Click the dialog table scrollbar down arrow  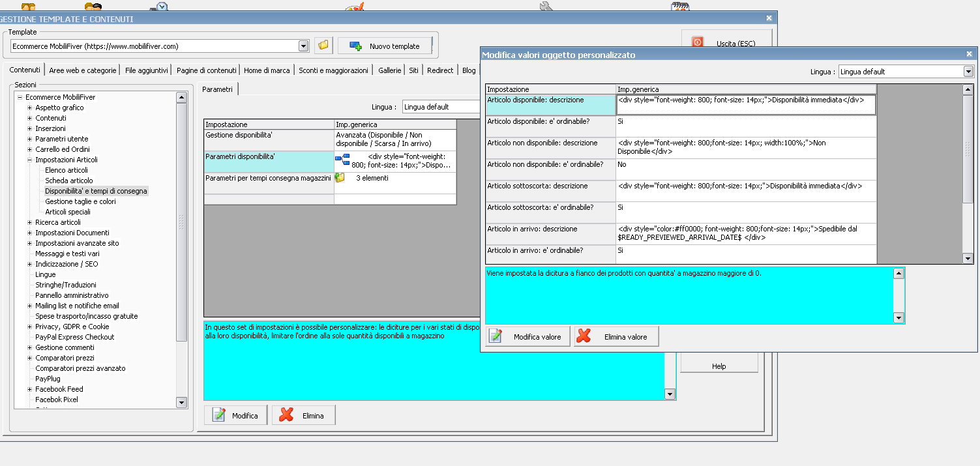coord(968,259)
